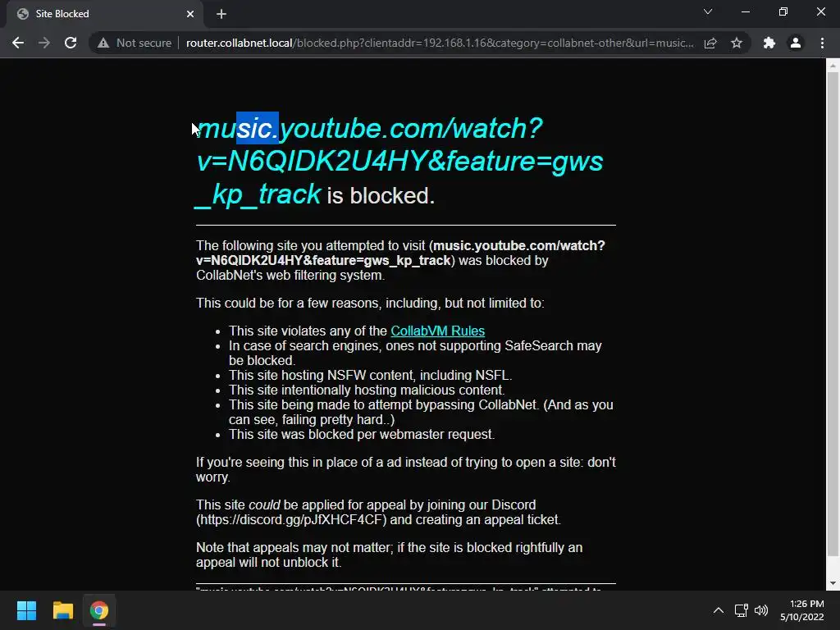Image resolution: width=840 pixels, height=630 pixels.
Task: Click the bold blocked URL in paragraph
Action: point(400,253)
